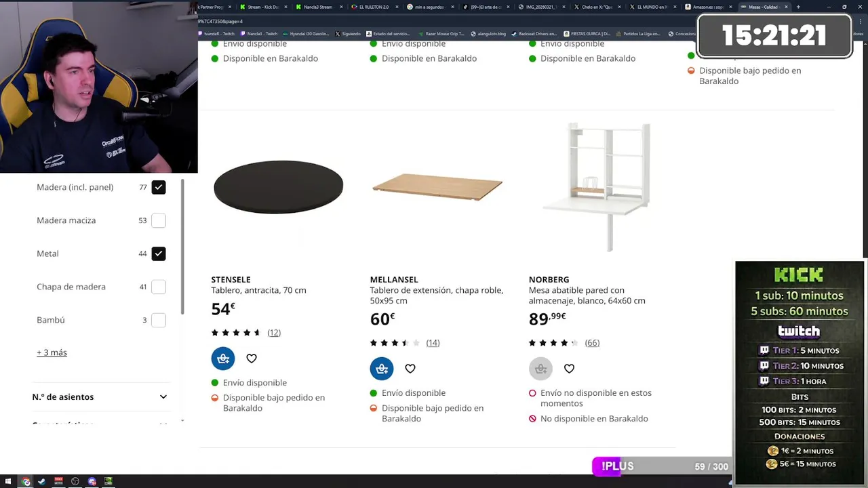Open Estado del servicio bookmark
Screen dimensions: 868x488
coord(388,33)
